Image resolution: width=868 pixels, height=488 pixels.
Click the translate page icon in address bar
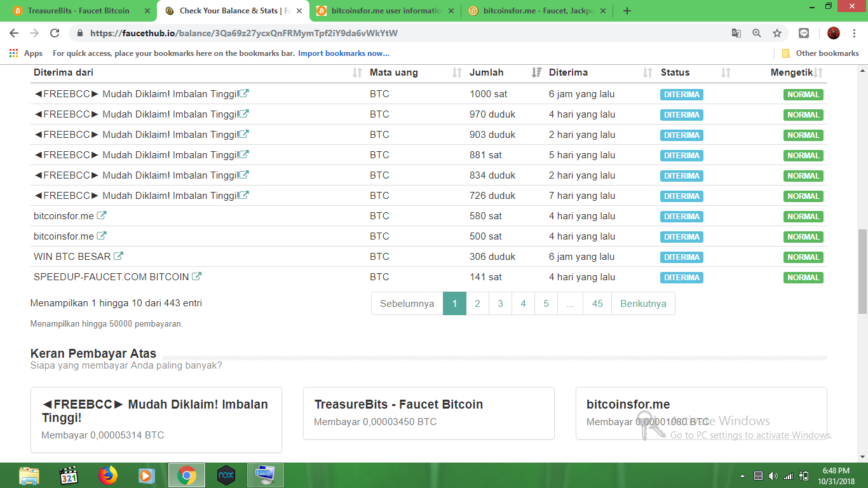coord(736,33)
